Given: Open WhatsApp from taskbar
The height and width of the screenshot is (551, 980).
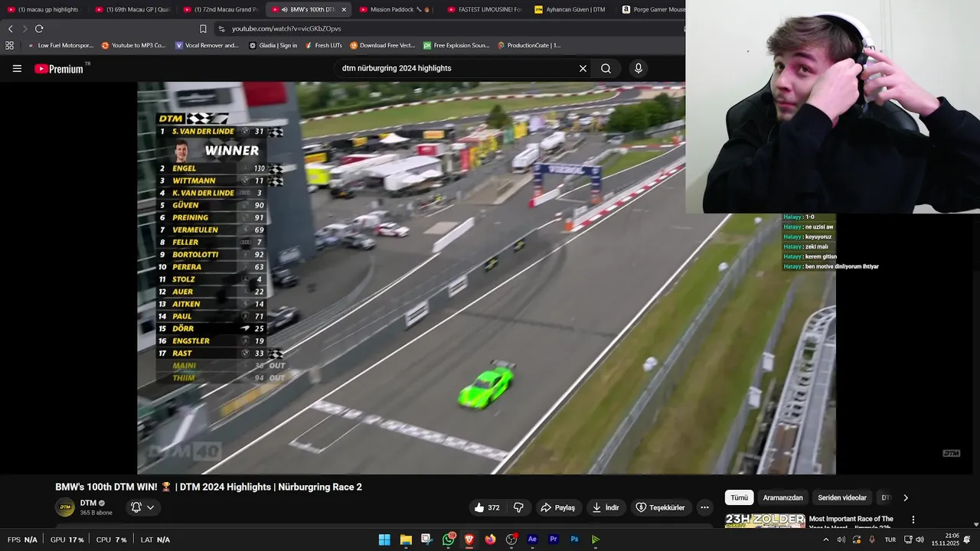Looking at the screenshot, I should click(x=449, y=540).
